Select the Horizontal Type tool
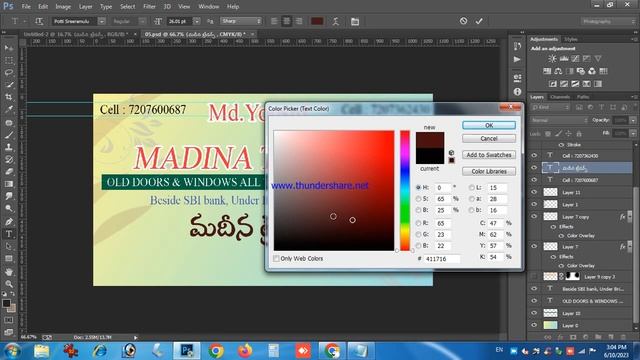This screenshot has height=360, width=640. tap(9, 234)
